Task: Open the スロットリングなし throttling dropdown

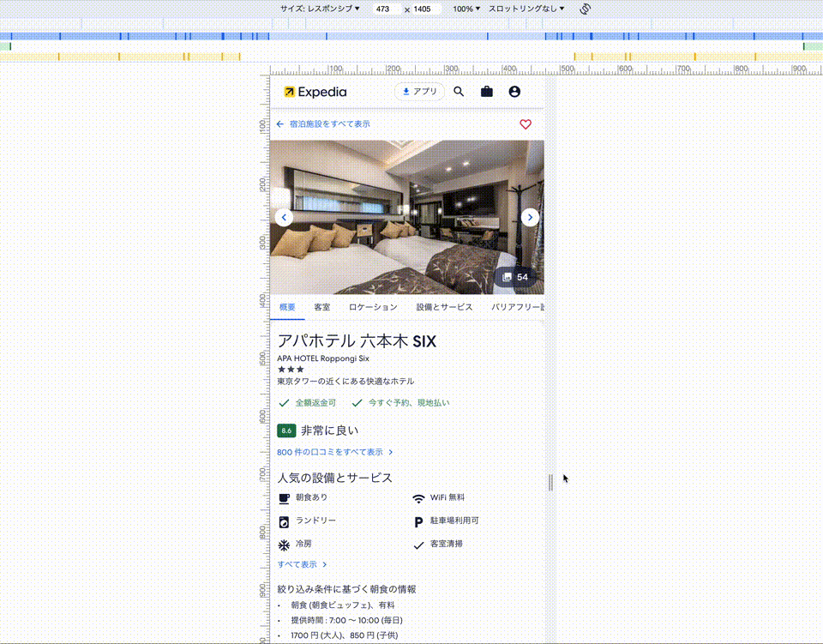Action: click(525, 9)
